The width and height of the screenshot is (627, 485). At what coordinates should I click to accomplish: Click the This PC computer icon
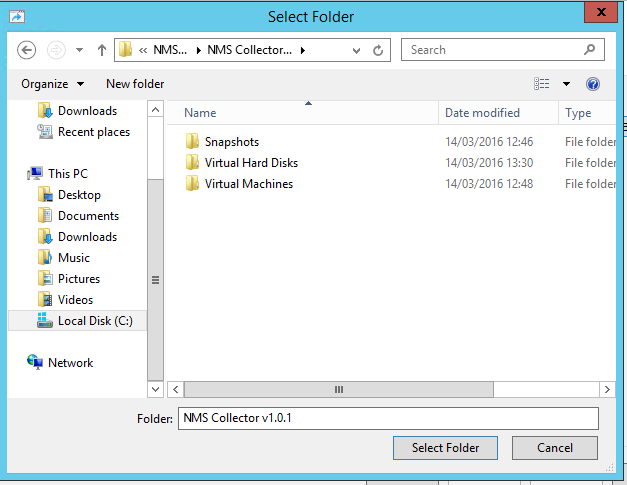[35, 173]
